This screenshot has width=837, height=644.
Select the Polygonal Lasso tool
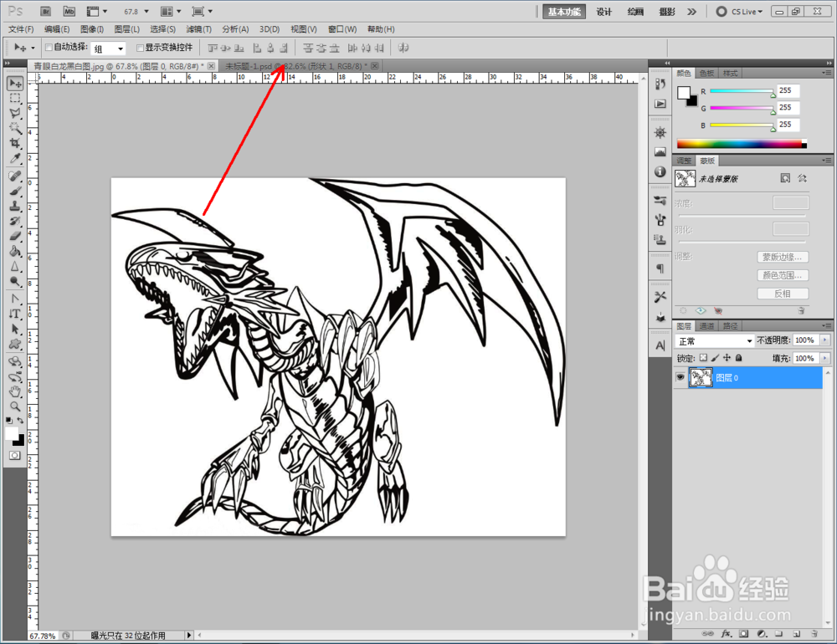[x=15, y=113]
